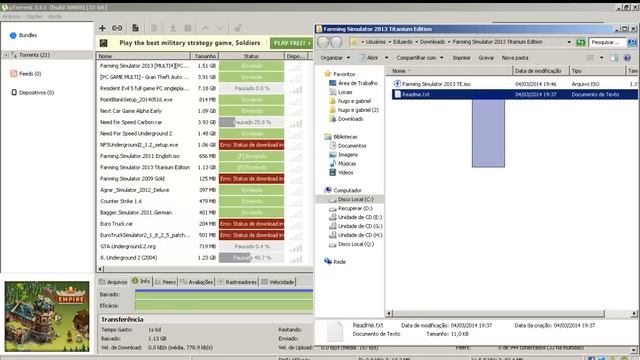Click Gravar in Explorer toolbar
This screenshot has height=360, width=640.
pyautogui.click(x=486, y=58)
